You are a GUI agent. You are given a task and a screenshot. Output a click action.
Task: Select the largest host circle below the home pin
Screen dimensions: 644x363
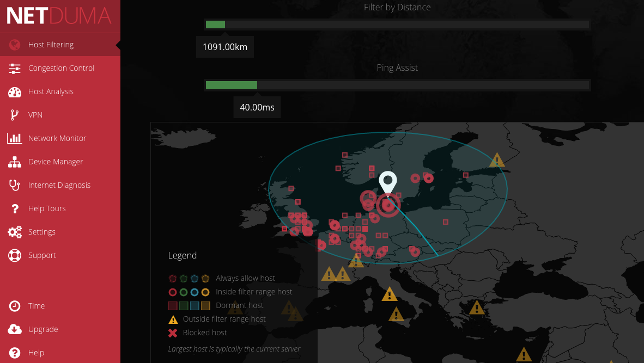388,205
